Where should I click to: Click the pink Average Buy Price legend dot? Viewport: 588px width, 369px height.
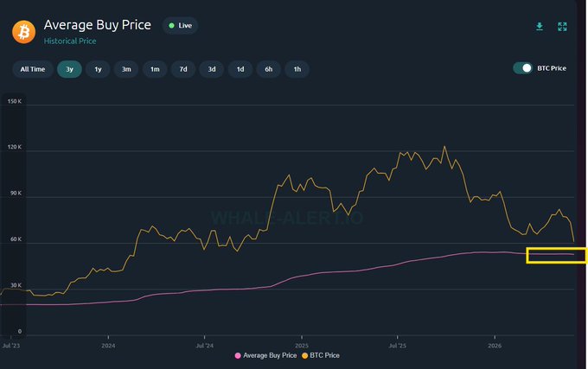238,355
